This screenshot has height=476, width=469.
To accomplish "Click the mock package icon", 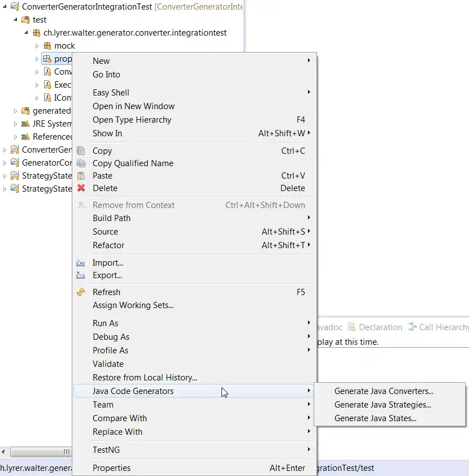I will coord(47,46).
